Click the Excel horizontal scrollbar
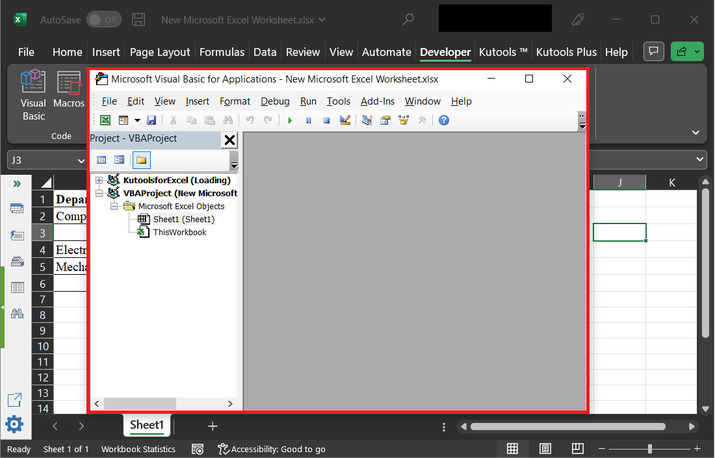This screenshot has height=458, width=715. point(568,427)
